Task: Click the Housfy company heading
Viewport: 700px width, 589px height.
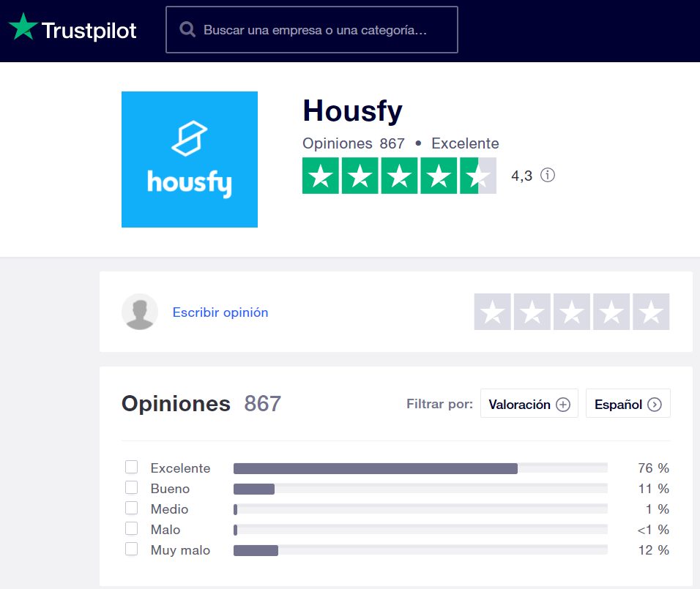Action: 353,111
